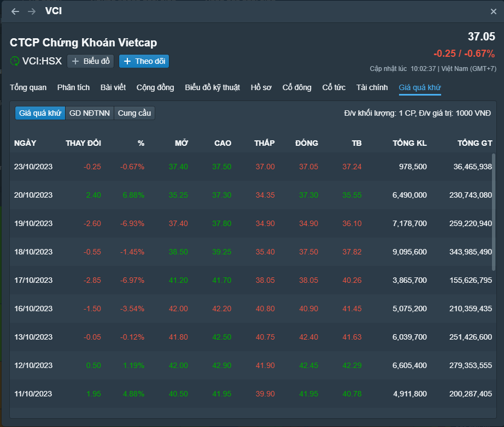
Task: Open the Cổ tức tab
Action: point(333,87)
